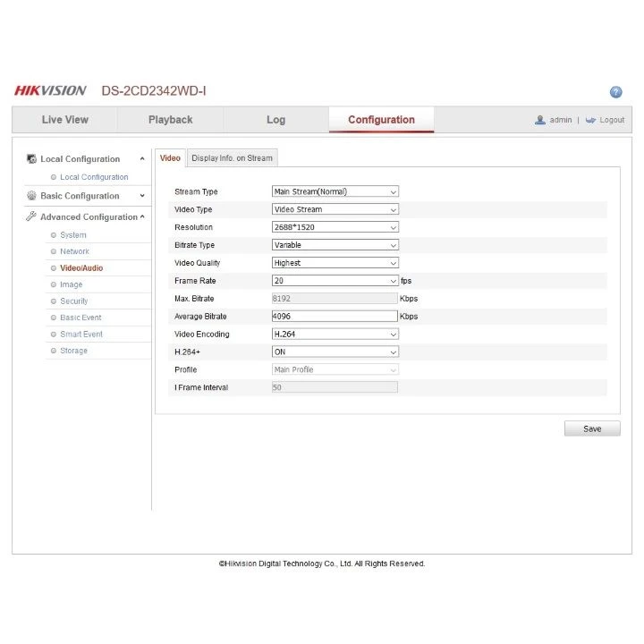The height and width of the screenshot is (644, 644).
Task: Click the admin user icon
Action: 540,120
